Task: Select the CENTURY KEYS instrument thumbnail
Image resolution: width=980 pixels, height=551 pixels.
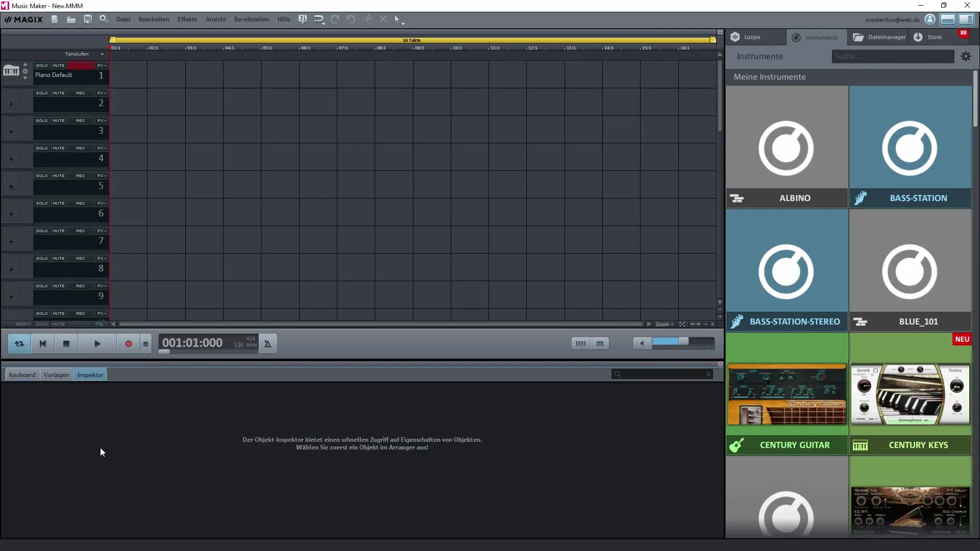Action: (x=910, y=394)
